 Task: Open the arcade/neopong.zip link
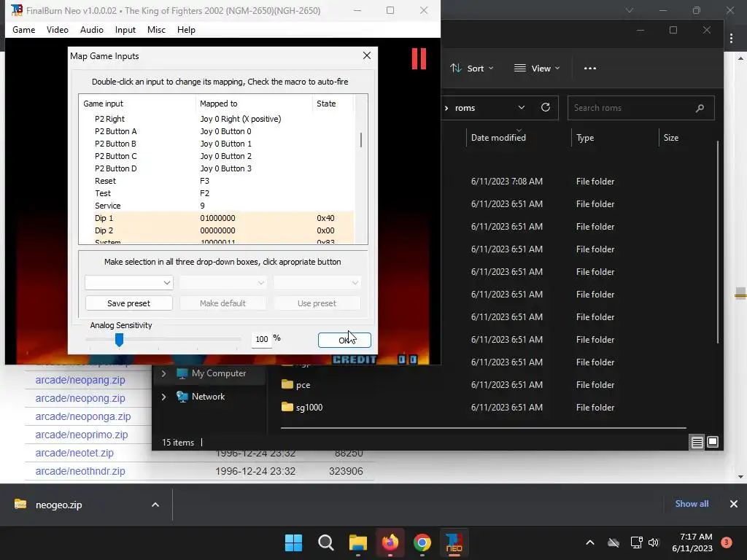click(x=80, y=398)
